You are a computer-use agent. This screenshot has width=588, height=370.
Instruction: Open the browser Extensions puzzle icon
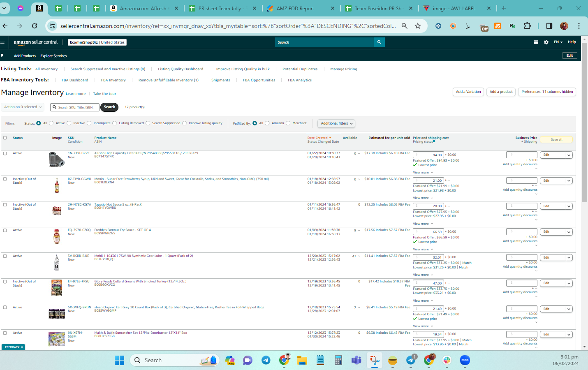(x=527, y=26)
